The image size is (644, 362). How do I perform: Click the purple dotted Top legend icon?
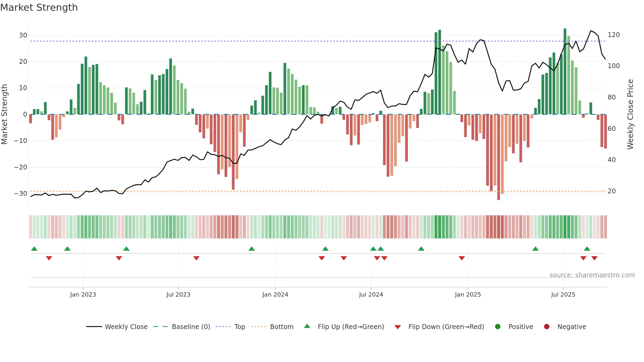[x=223, y=327]
